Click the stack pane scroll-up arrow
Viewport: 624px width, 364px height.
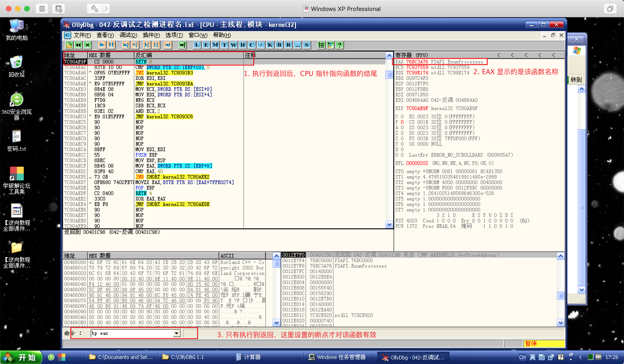pos(561,256)
